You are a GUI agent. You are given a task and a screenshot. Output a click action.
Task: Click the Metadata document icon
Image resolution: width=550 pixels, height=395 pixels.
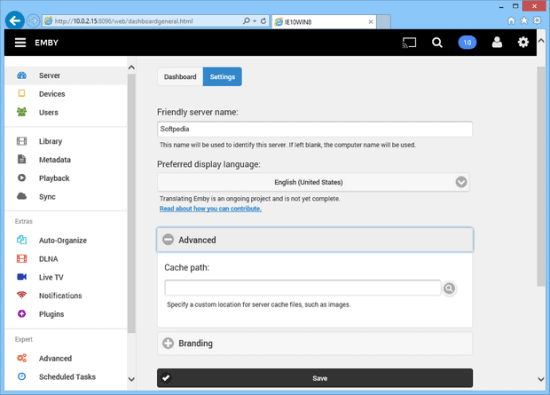22,159
